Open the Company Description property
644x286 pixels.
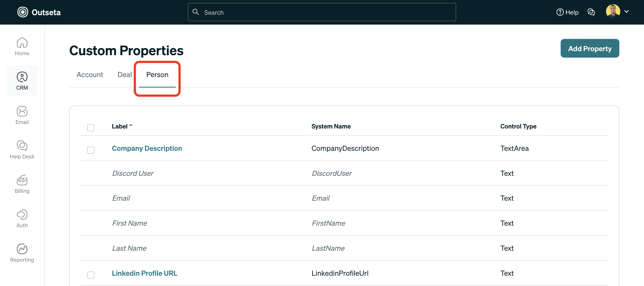(147, 148)
